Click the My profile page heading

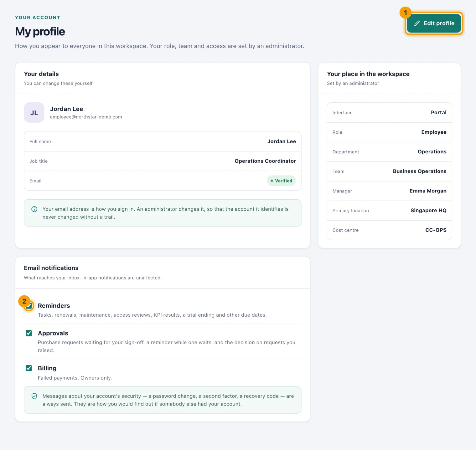[x=40, y=32]
